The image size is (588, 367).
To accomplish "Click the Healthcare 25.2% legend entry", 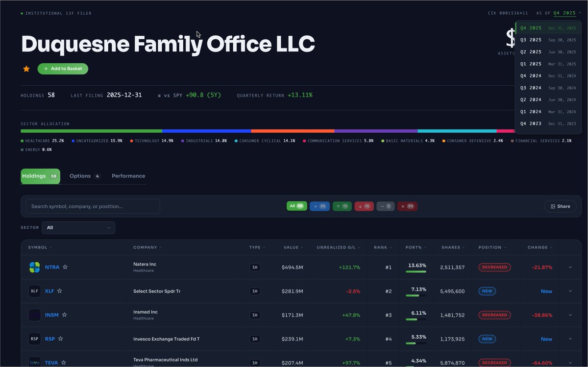I will pyautogui.click(x=42, y=141).
